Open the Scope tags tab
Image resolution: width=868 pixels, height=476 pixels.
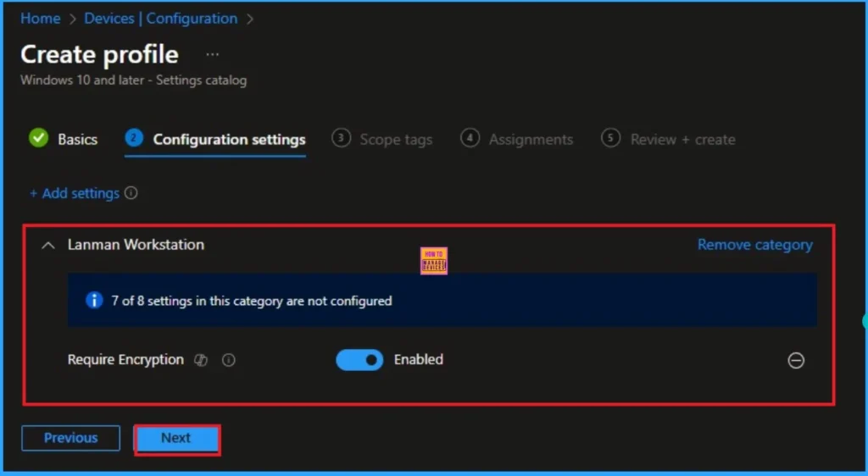click(x=395, y=140)
